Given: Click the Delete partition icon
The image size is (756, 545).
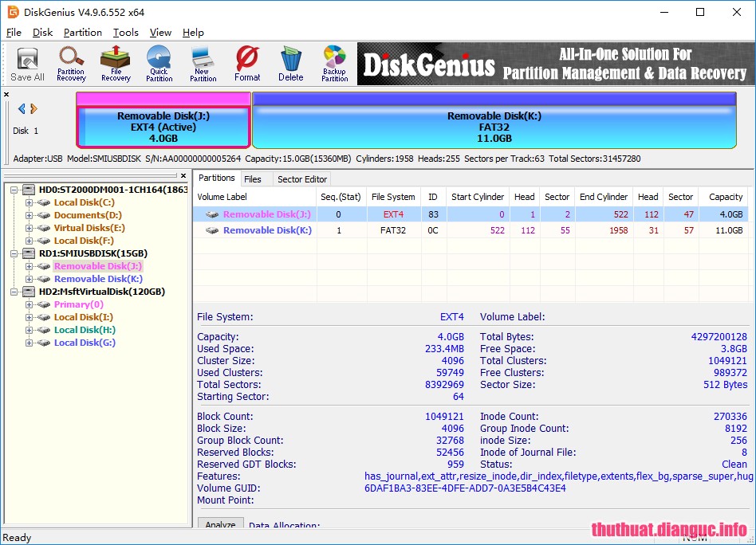Looking at the screenshot, I should (291, 64).
